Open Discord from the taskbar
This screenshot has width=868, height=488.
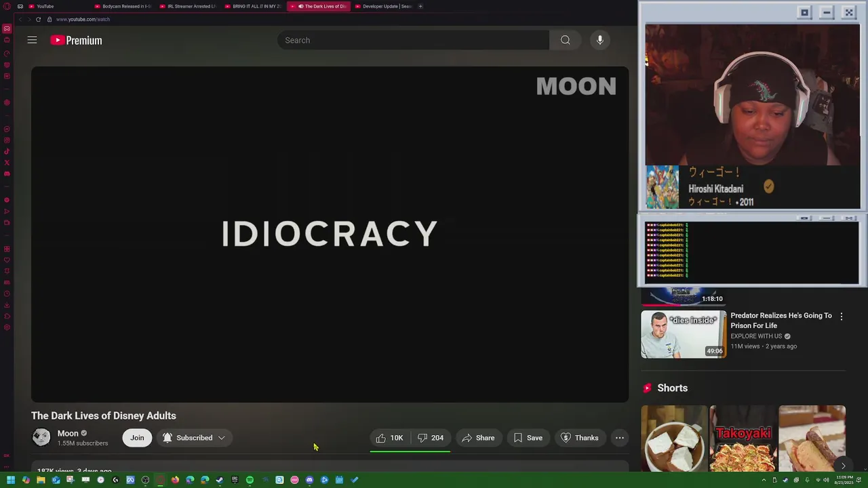click(309, 480)
